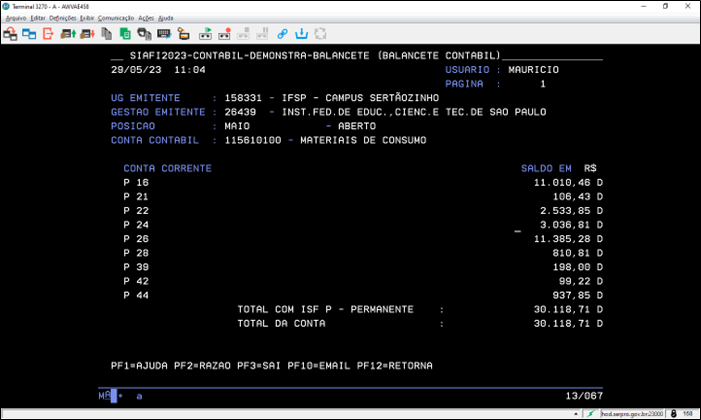Viewport: 701px width, 420px height.
Task: Click the grayed-out pause macro icon
Action: [262, 34]
